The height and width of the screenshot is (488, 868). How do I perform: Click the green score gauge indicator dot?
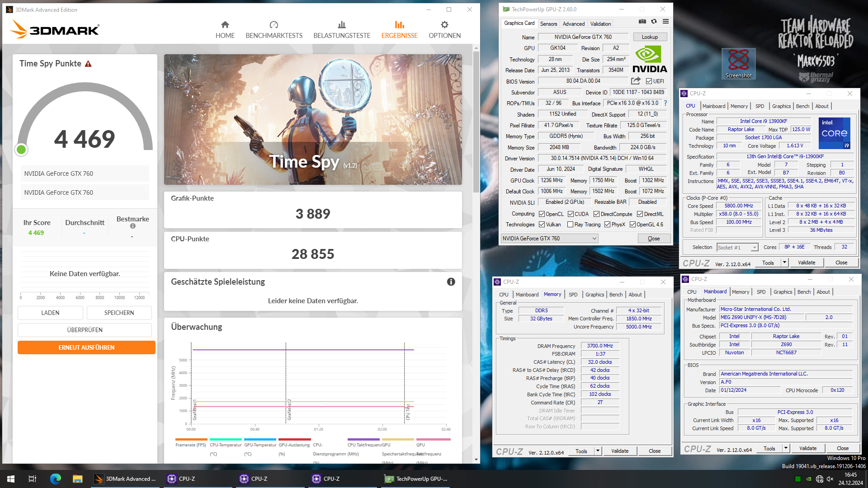pyautogui.click(x=21, y=150)
